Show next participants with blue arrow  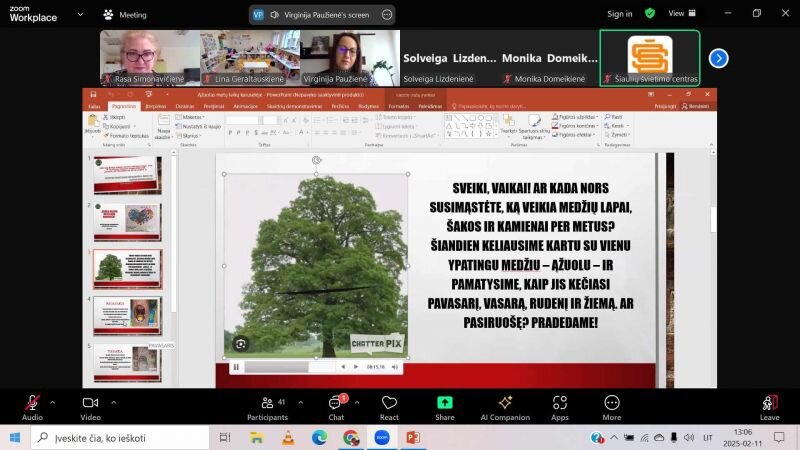tap(718, 58)
